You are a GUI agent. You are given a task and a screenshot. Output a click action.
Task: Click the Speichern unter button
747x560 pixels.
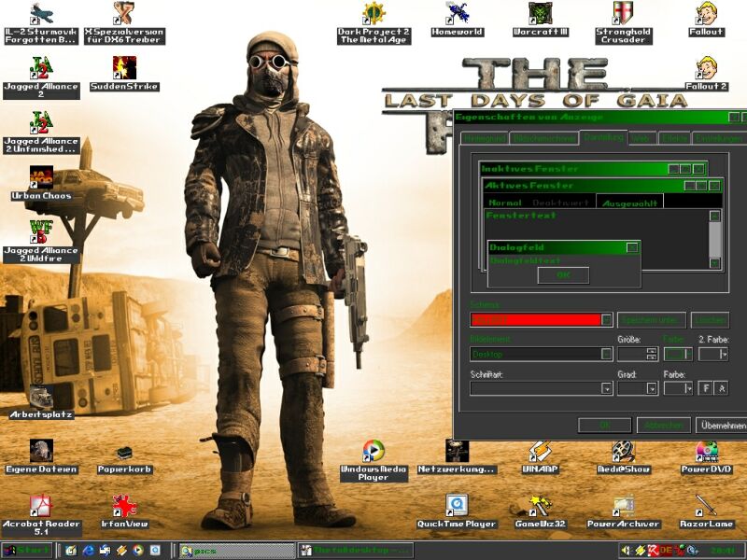coord(651,320)
